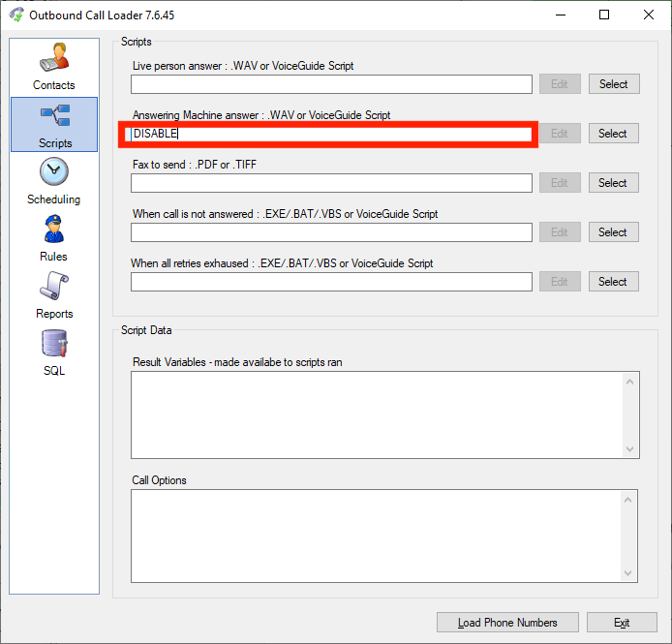
Task: Click Call Options scrollbar up arrow
Action: coord(627,500)
